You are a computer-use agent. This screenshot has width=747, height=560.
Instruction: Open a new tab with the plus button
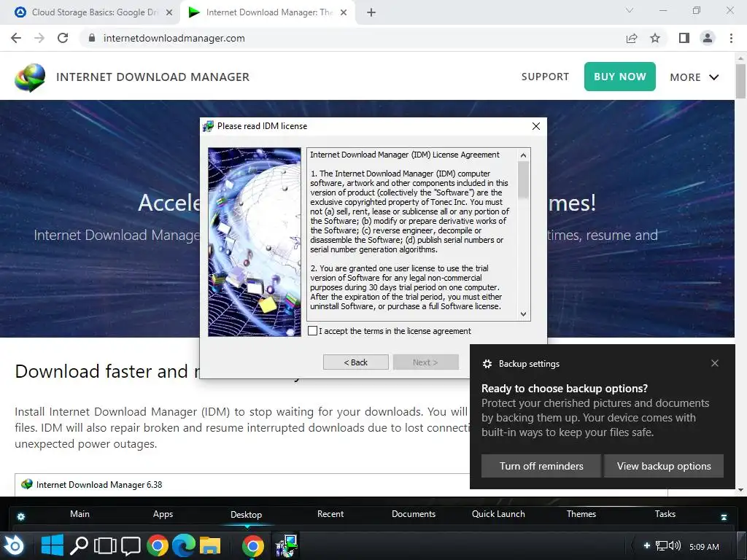[371, 12]
